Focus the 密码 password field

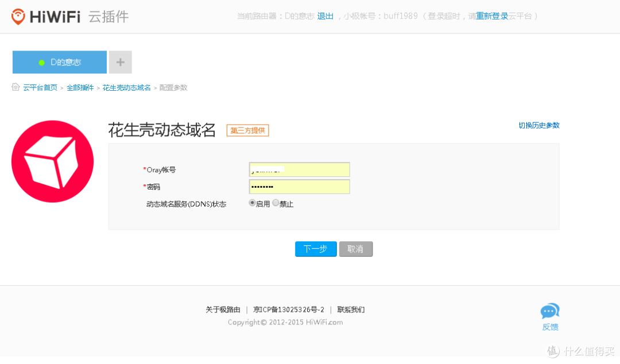299,187
